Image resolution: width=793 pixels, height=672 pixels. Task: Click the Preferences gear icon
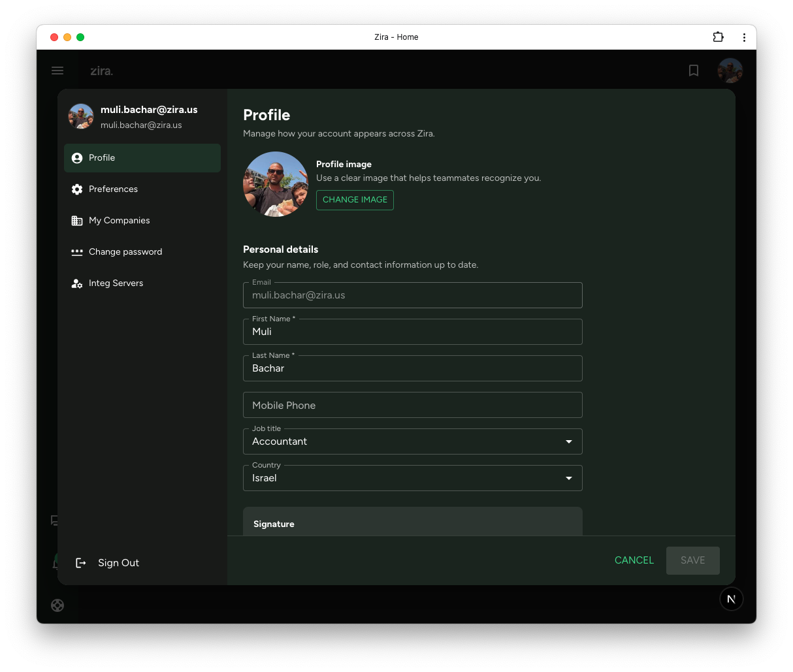coord(77,189)
